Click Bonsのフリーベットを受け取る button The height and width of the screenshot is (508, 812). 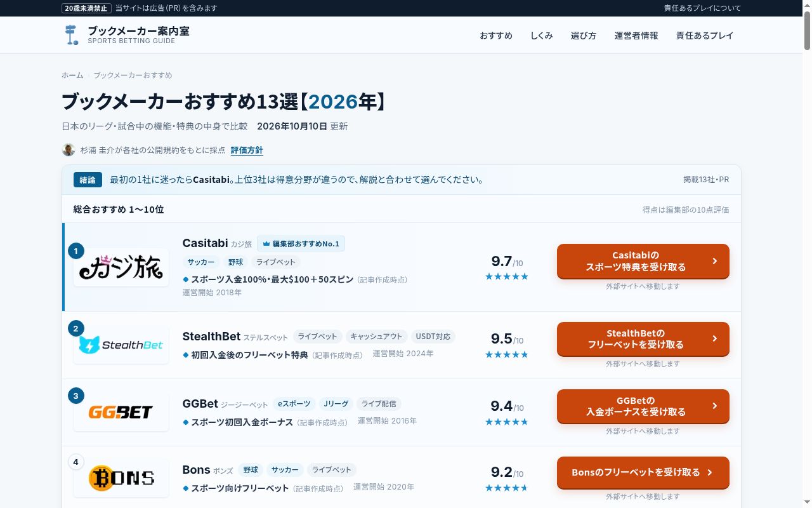(x=643, y=472)
